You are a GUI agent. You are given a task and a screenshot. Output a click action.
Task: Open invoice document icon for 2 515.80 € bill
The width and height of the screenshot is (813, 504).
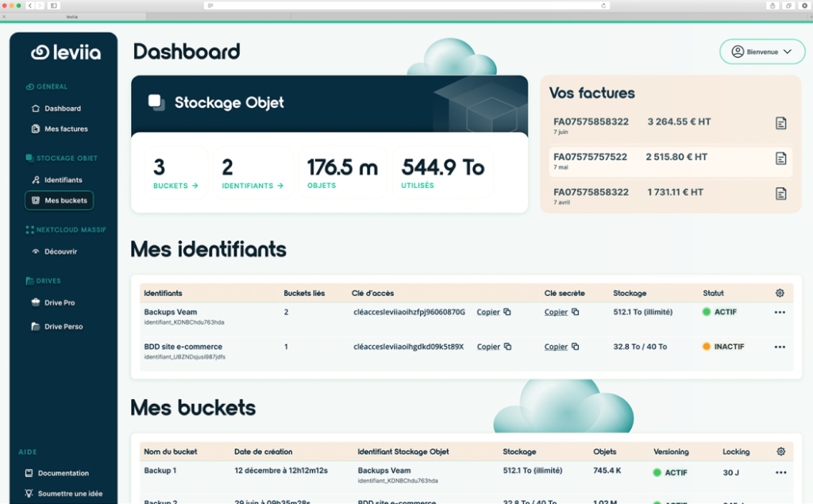click(x=781, y=159)
